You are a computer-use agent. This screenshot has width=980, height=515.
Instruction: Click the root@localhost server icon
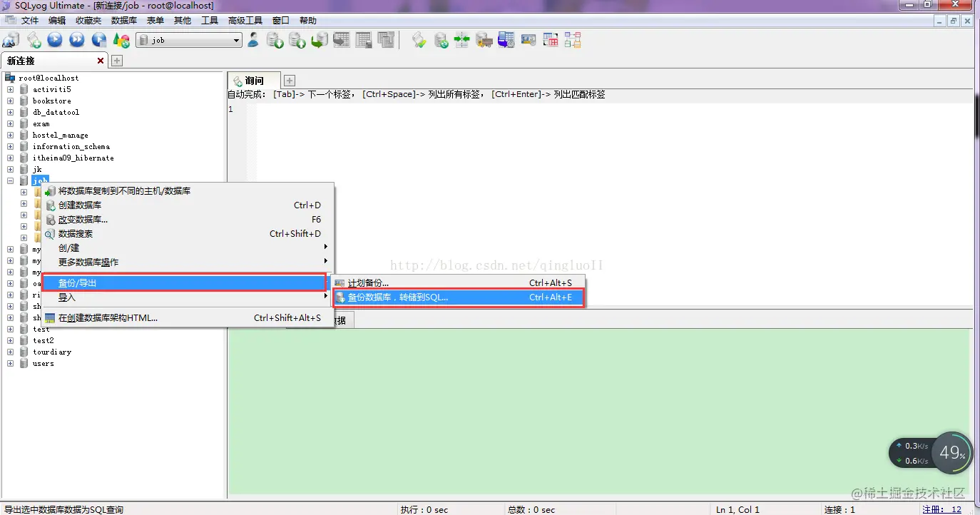[x=10, y=78]
